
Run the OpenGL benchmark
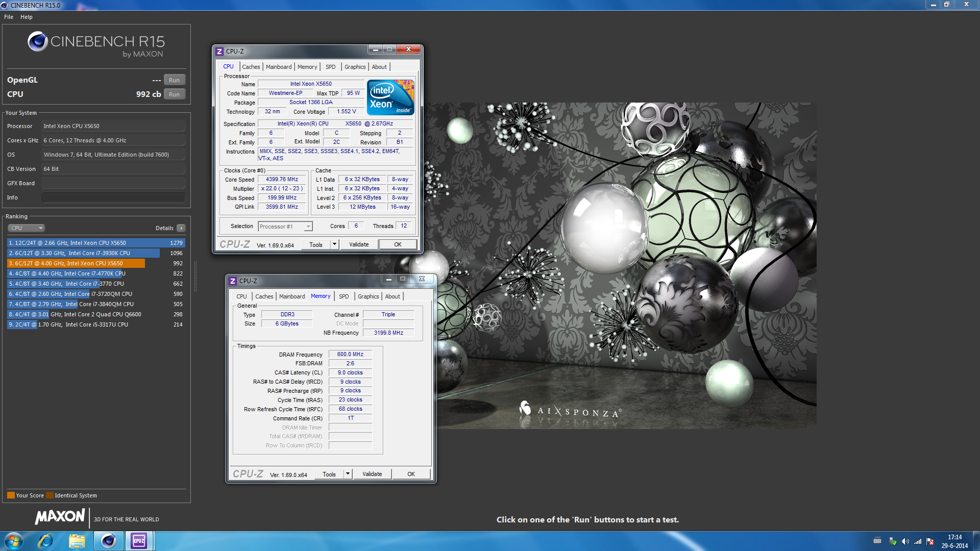click(x=175, y=80)
